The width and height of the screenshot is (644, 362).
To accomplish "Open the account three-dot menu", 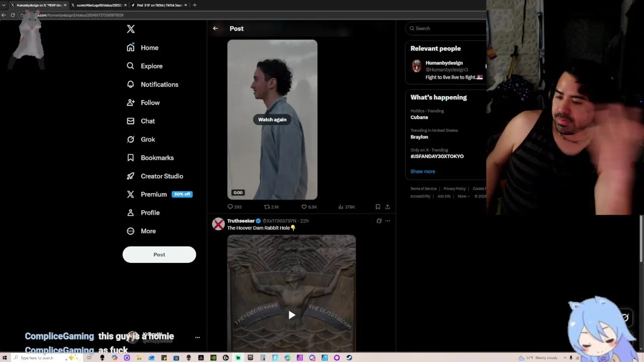I will click(197, 337).
